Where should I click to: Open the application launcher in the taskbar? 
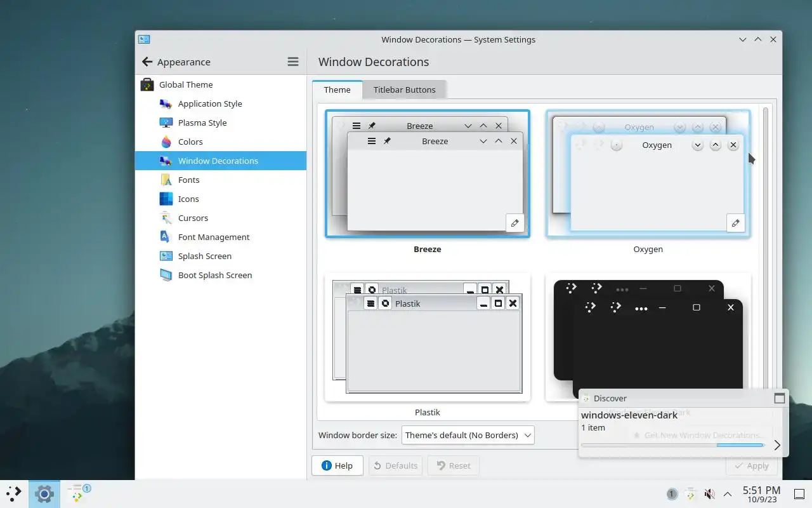click(x=14, y=493)
